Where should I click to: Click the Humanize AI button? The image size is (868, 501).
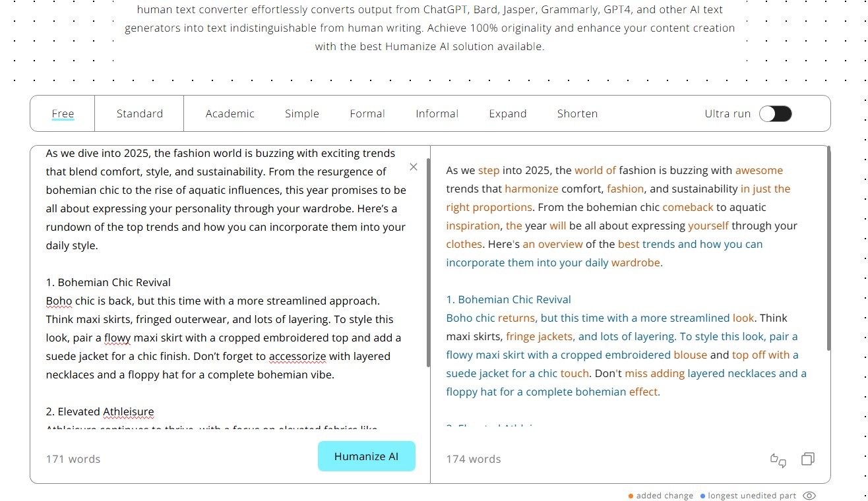click(x=367, y=456)
